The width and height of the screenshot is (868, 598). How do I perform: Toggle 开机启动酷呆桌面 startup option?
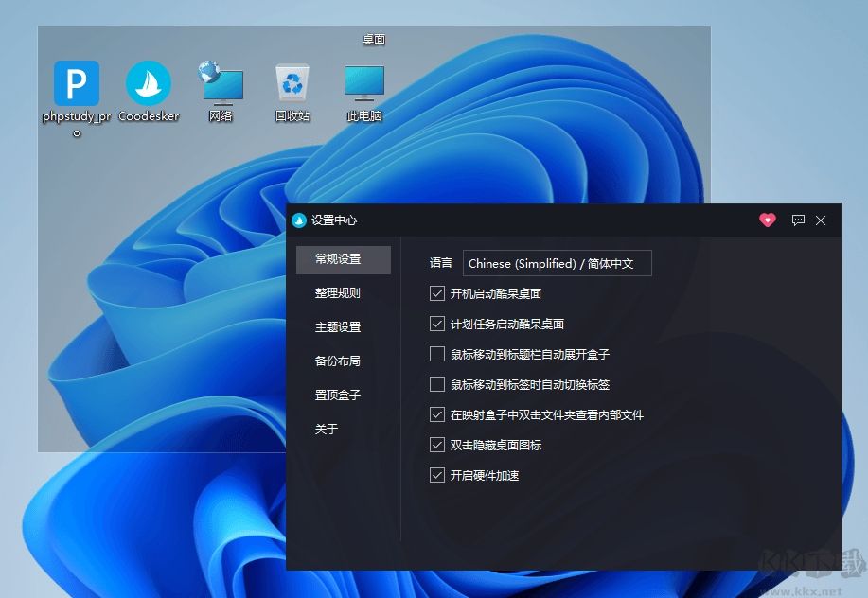(x=437, y=293)
